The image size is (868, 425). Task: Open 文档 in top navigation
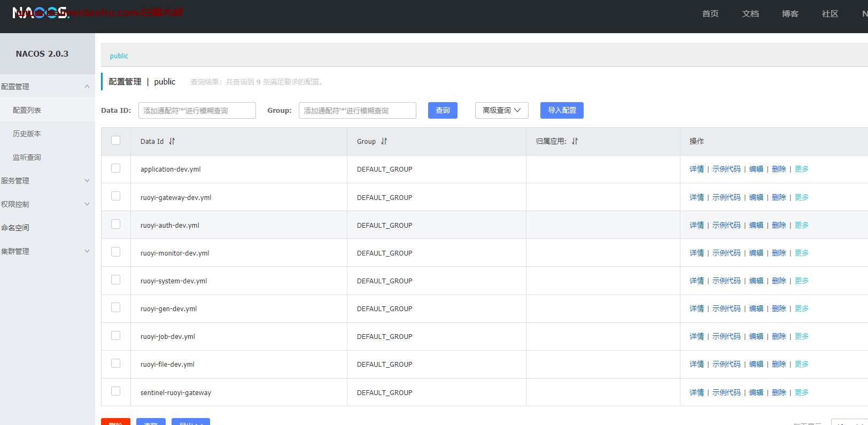pyautogui.click(x=750, y=13)
